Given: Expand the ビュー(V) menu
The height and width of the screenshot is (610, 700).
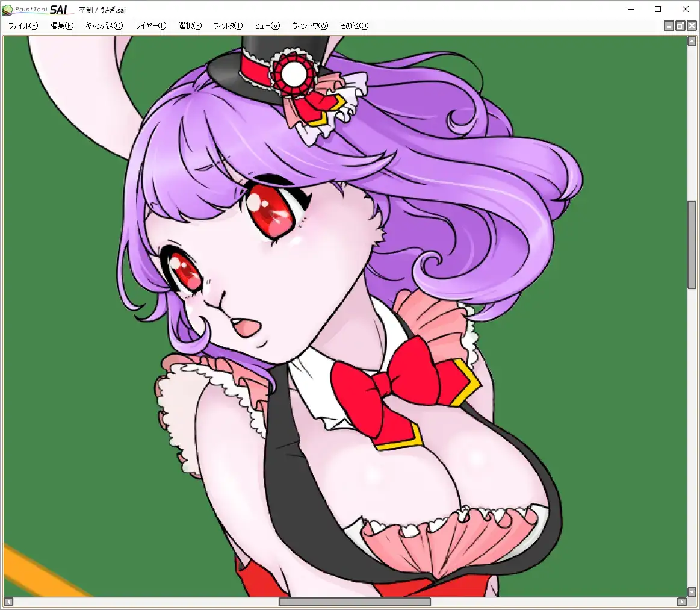Looking at the screenshot, I should (267, 26).
